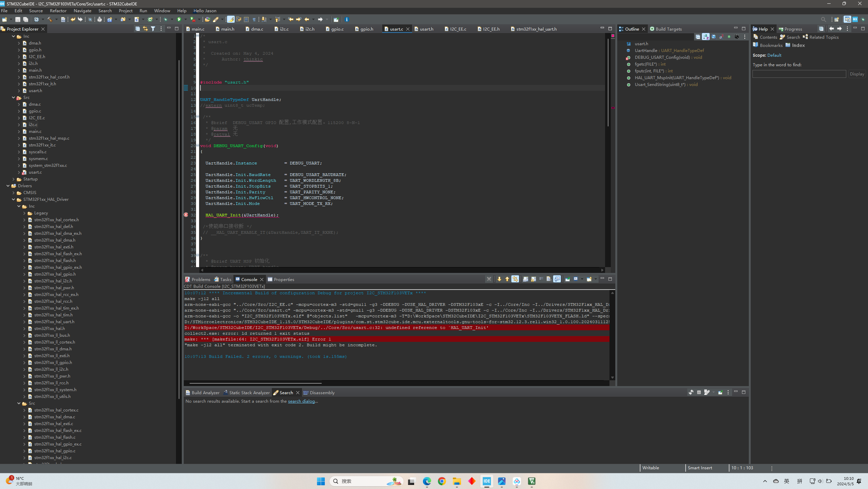Expand the Startup folder
The width and height of the screenshot is (868, 489).
(13, 179)
